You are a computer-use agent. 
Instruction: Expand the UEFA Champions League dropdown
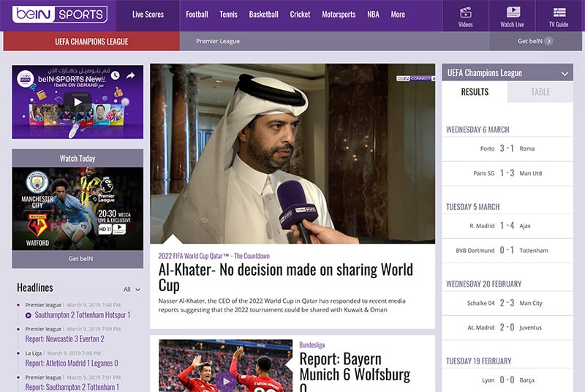pos(565,73)
